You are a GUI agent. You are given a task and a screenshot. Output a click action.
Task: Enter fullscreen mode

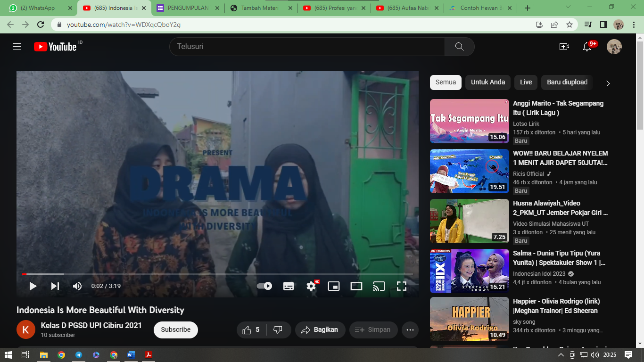point(401,286)
